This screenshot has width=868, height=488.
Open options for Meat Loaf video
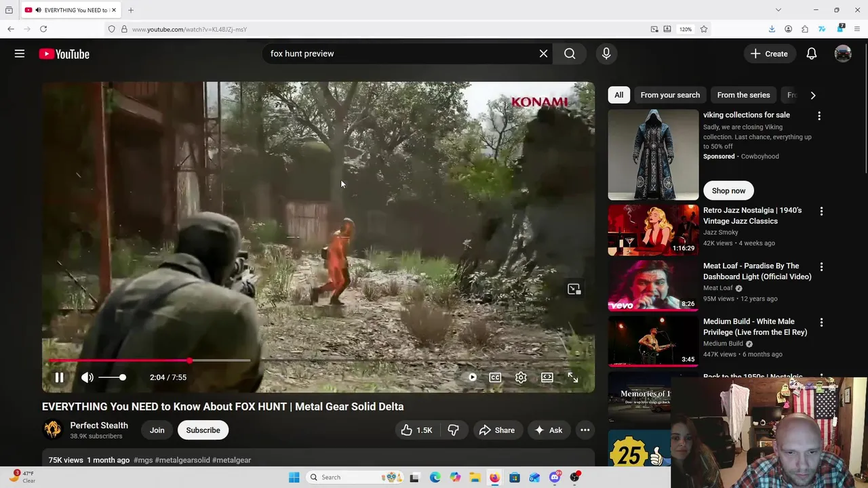point(821,267)
